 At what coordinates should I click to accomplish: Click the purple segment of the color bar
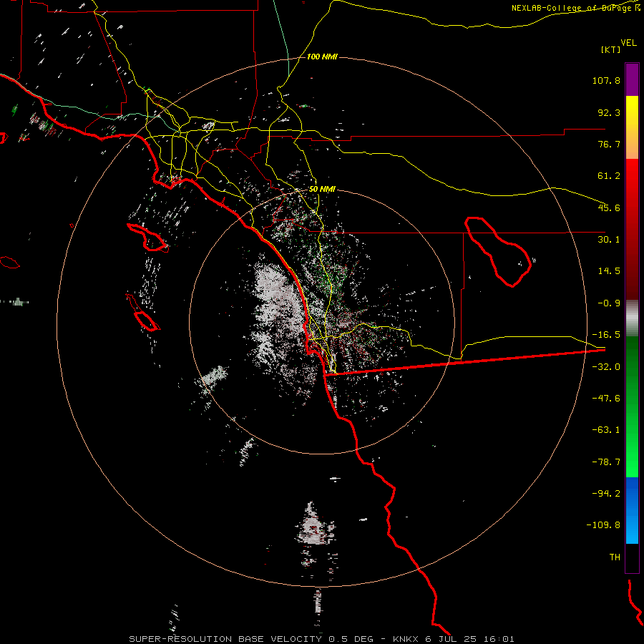tap(632, 79)
